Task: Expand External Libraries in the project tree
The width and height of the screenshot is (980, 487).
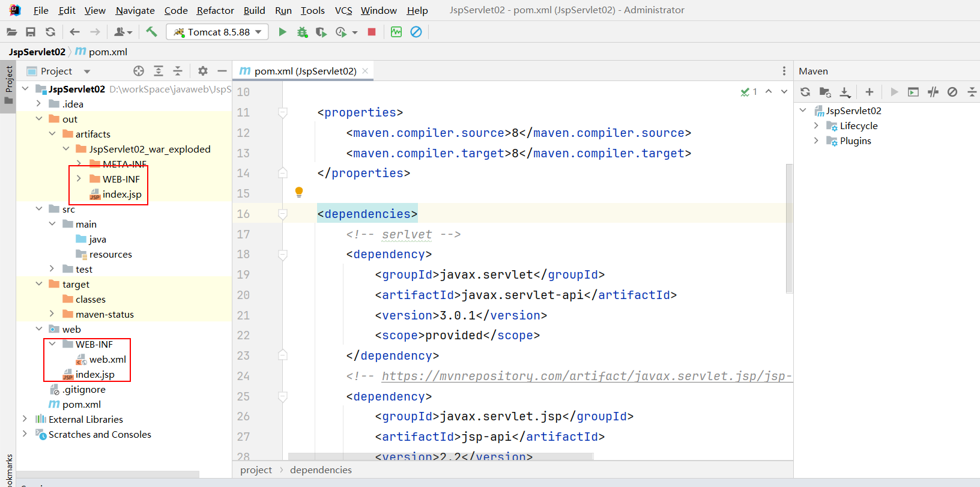Action: (x=25, y=419)
